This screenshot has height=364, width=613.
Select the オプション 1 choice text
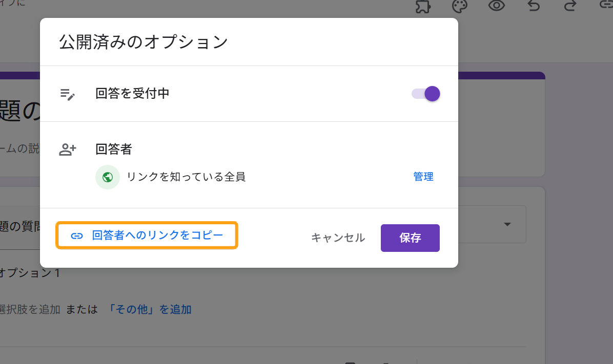(x=30, y=273)
